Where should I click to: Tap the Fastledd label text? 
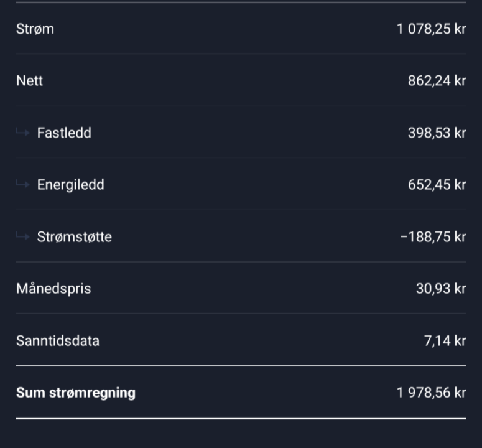64,133
